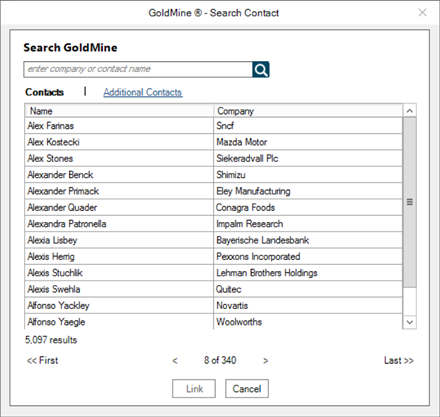This screenshot has width=440, height=417.
Task: Sort by the Company column header
Action: pos(308,111)
